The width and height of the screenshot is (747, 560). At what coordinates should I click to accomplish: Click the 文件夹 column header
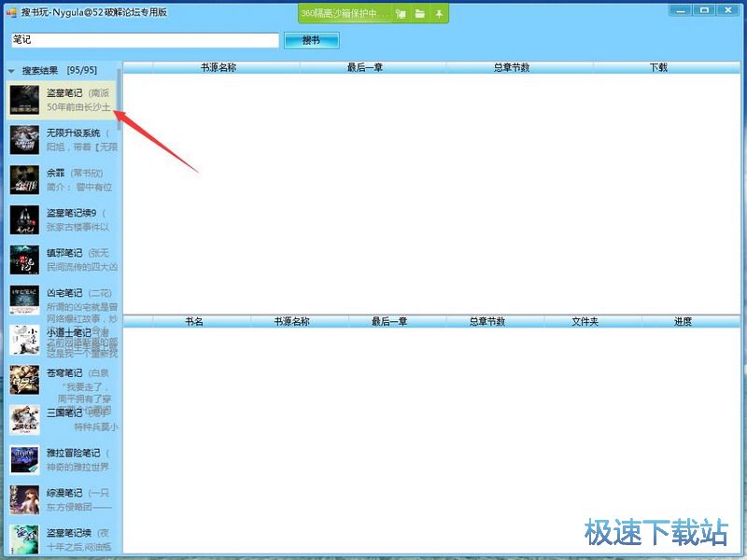pos(585,321)
